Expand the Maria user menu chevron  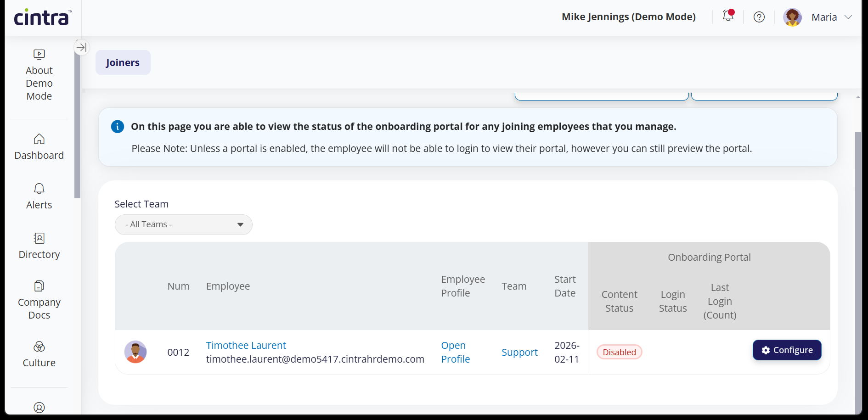click(848, 17)
